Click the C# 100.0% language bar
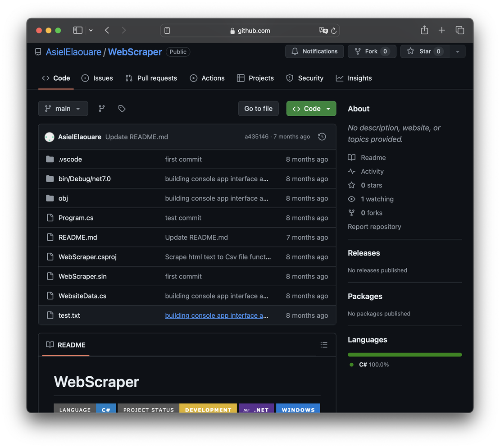Viewport: 500px width, 448px height. coord(404,354)
